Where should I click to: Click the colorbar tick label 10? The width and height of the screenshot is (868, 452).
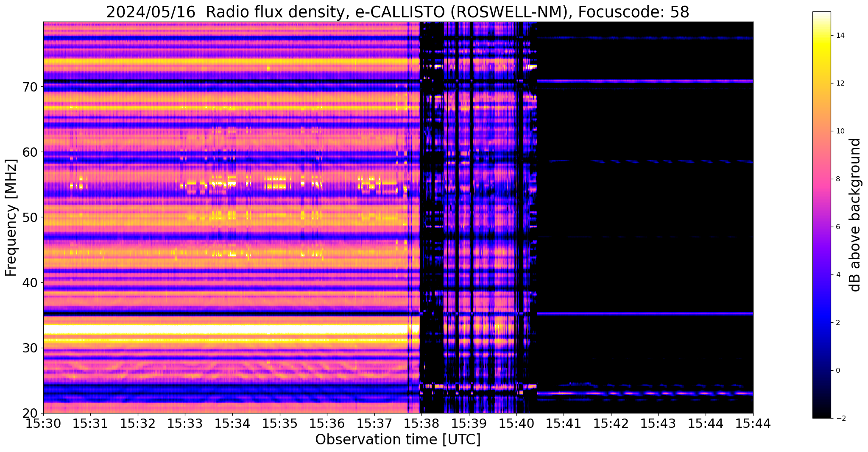[840, 131]
